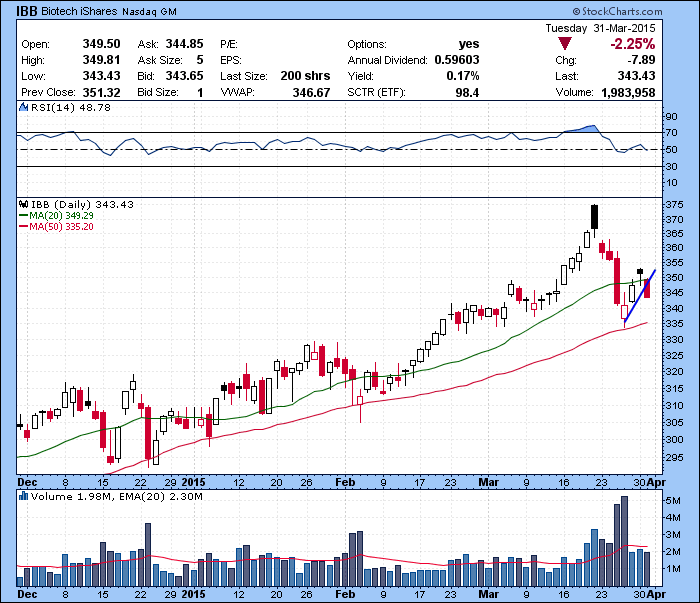700x603 pixels.
Task: Click the 70 level on the RSI axis
Action: 671,133
